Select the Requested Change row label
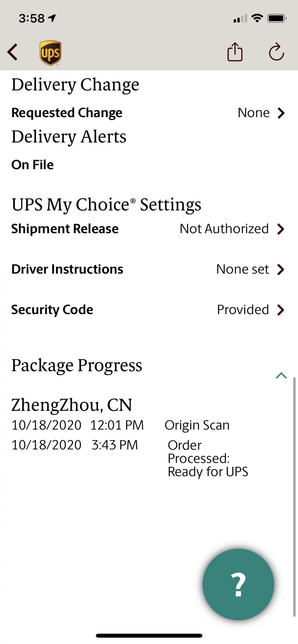Viewport: 298px width, 644px height. coord(67,113)
